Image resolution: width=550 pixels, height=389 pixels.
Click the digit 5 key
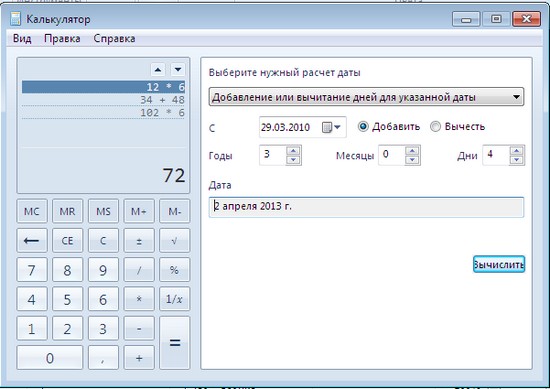pyautogui.click(x=67, y=299)
